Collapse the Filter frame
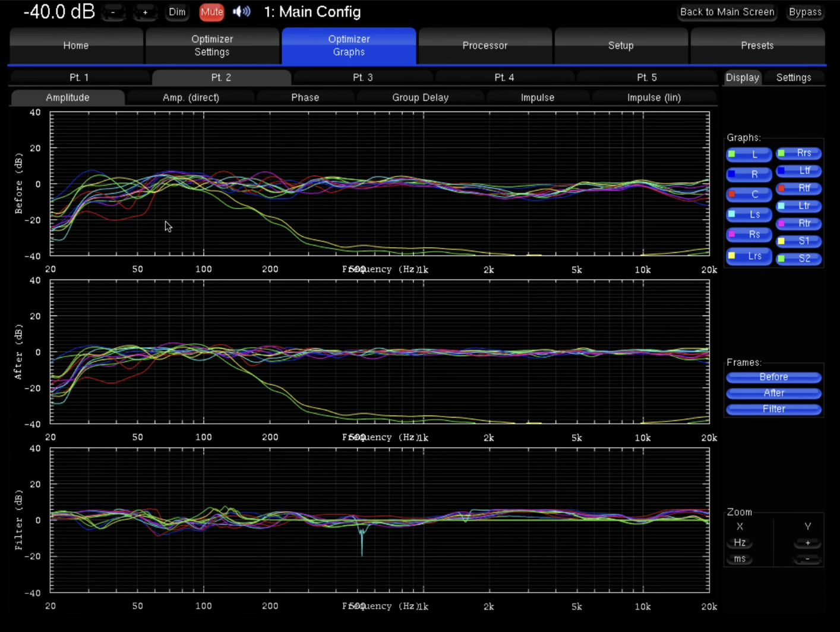840x632 pixels. (x=773, y=409)
